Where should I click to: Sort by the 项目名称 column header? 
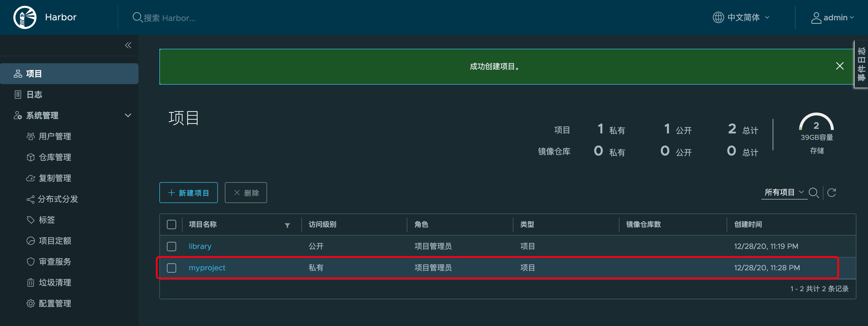[x=203, y=224]
